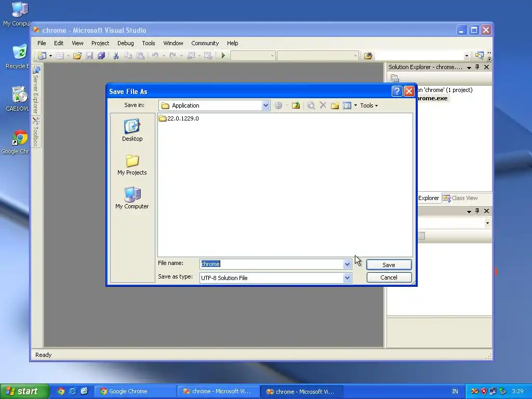Expand the Save in location dropdown
This screenshot has width=532, height=399.
pyautogui.click(x=265, y=105)
